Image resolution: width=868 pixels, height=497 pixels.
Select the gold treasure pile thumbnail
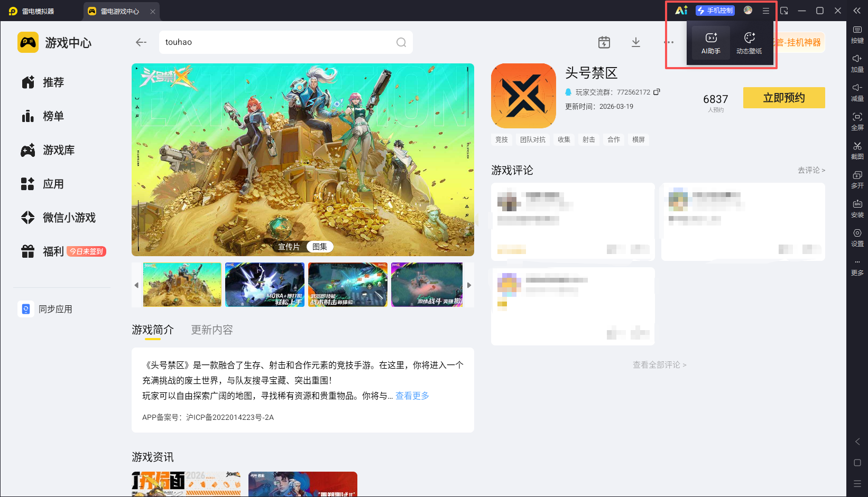coord(182,285)
